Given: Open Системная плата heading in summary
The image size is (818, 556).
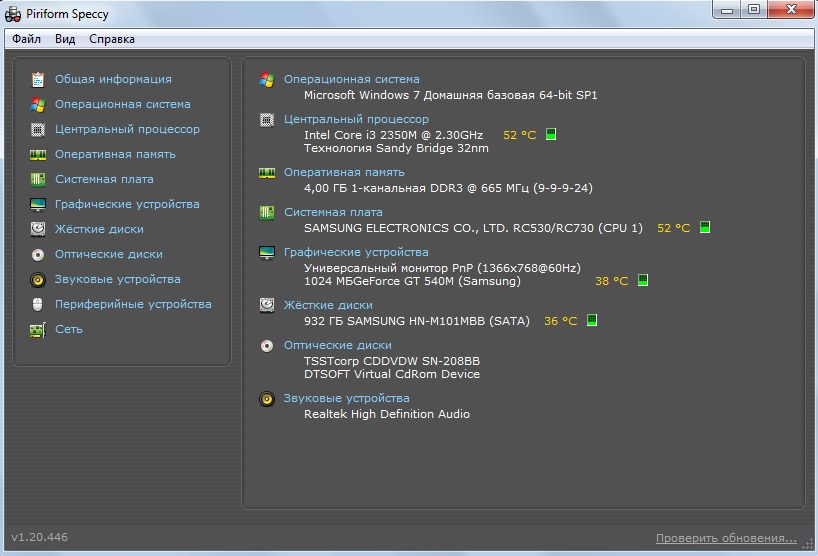Looking at the screenshot, I should pos(333,212).
